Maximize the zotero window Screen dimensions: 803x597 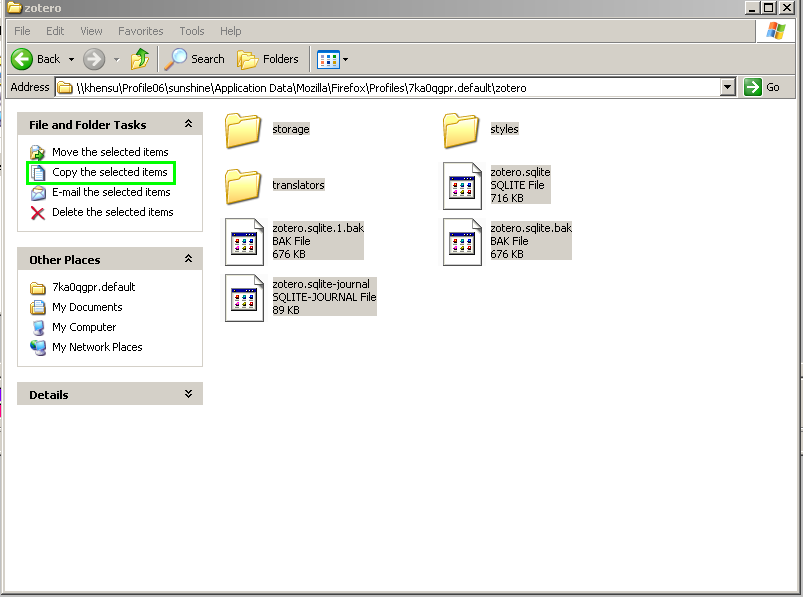point(769,8)
